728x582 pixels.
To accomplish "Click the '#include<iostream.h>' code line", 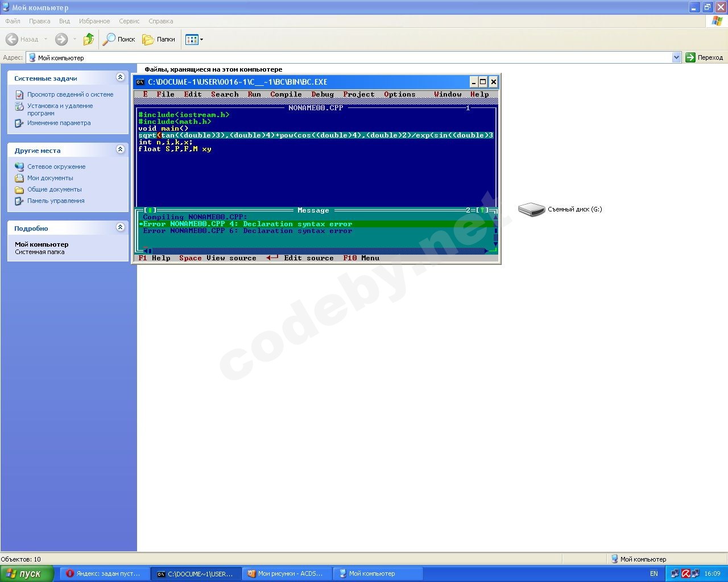I will (184, 115).
